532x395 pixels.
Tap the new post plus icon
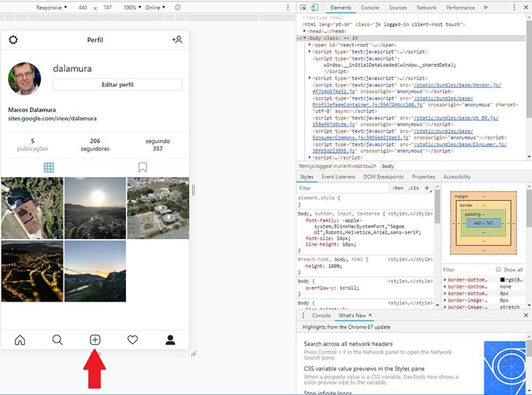coord(95,340)
